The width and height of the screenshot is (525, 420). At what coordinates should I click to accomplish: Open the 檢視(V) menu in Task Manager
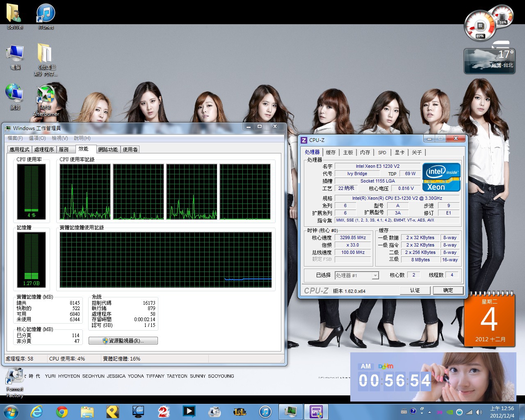[59, 138]
